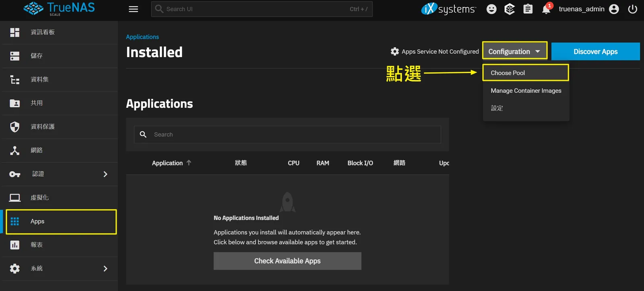
Task: Click the CPU column header
Action: 293,163
